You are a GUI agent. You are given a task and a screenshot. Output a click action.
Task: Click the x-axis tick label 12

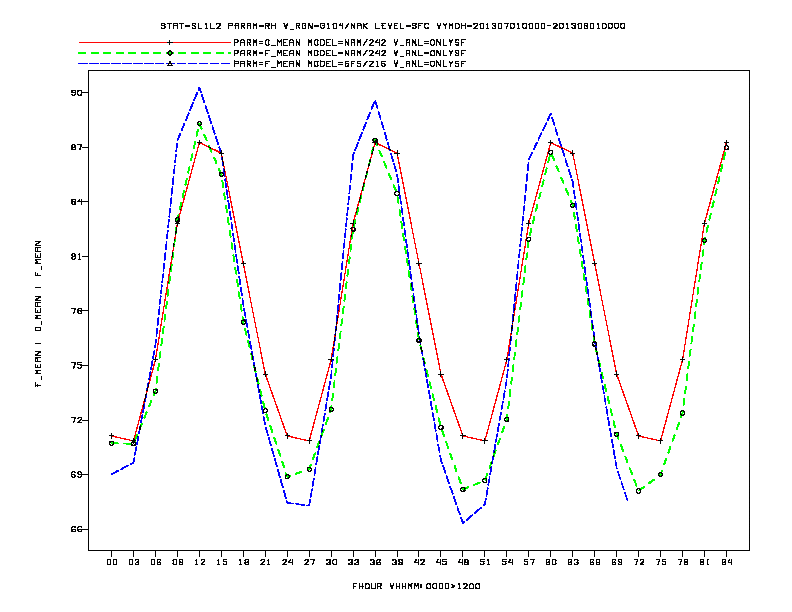(x=200, y=562)
